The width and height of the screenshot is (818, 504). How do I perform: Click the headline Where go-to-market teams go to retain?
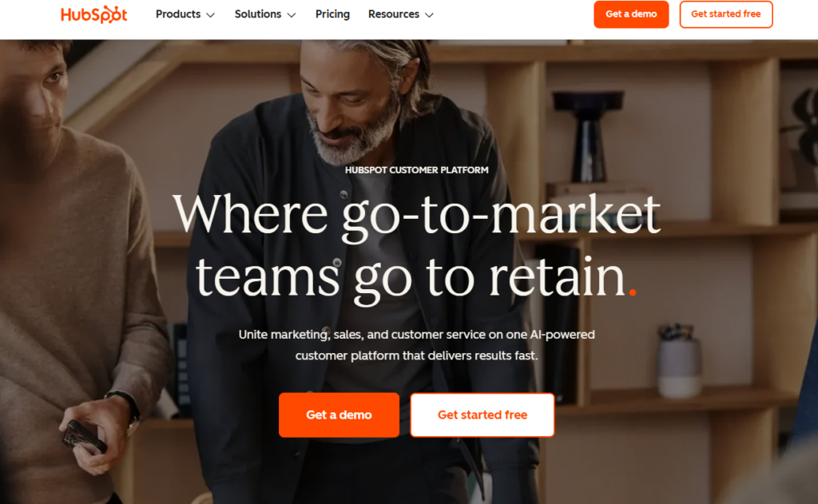tap(416, 246)
